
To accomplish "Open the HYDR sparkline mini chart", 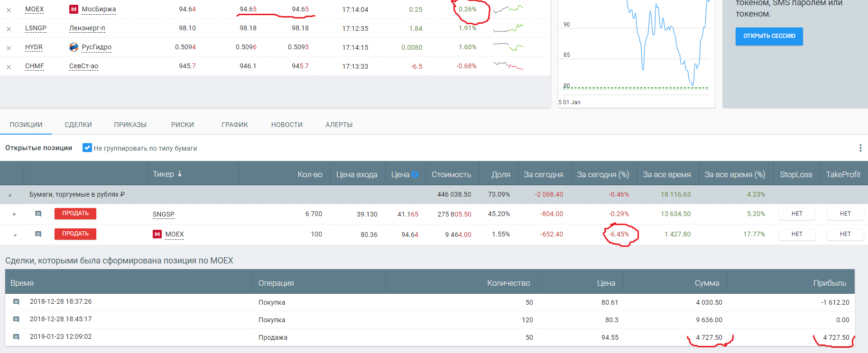I will point(508,47).
